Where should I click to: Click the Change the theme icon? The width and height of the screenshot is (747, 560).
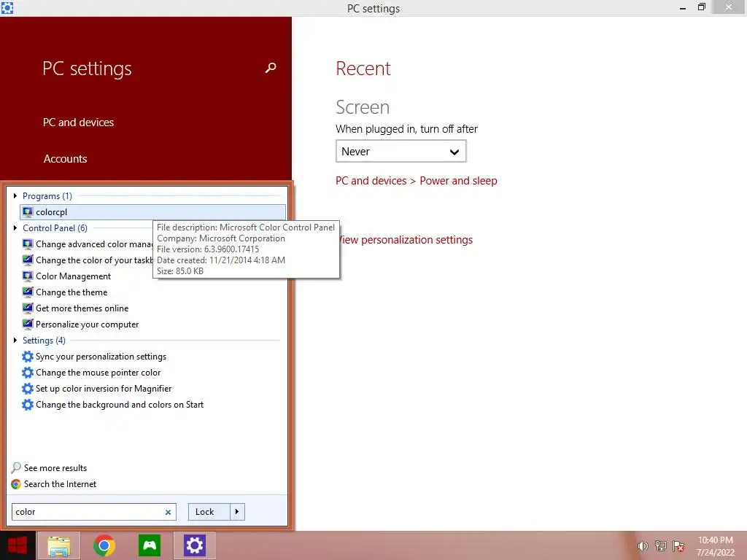tap(28, 292)
